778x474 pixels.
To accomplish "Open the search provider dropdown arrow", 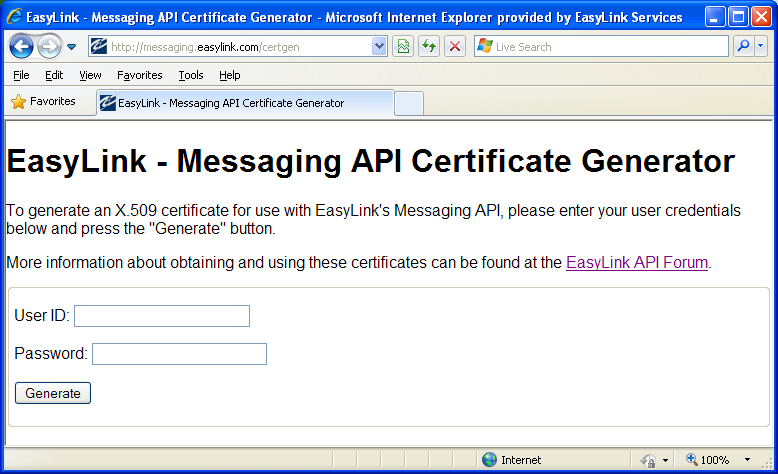I will [x=761, y=47].
